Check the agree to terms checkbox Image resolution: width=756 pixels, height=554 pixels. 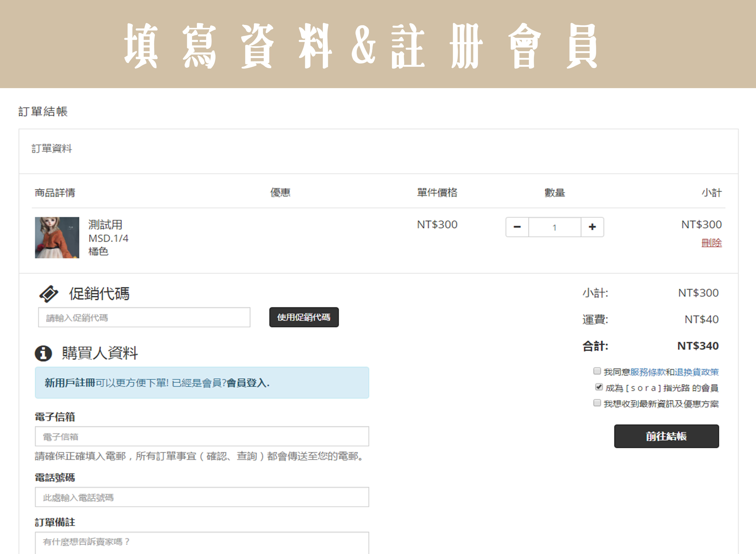pos(597,371)
